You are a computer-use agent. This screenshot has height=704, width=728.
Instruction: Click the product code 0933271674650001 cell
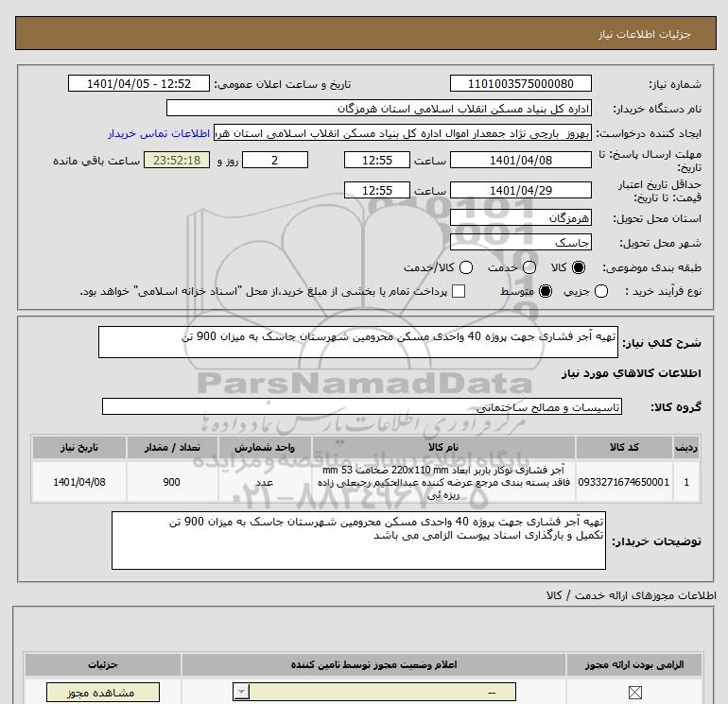pos(624,482)
